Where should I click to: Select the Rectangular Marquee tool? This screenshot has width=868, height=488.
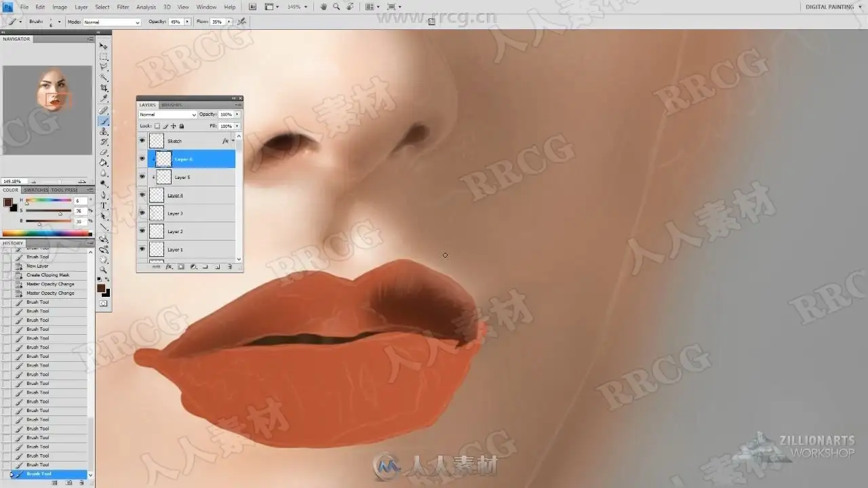point(104,57)
